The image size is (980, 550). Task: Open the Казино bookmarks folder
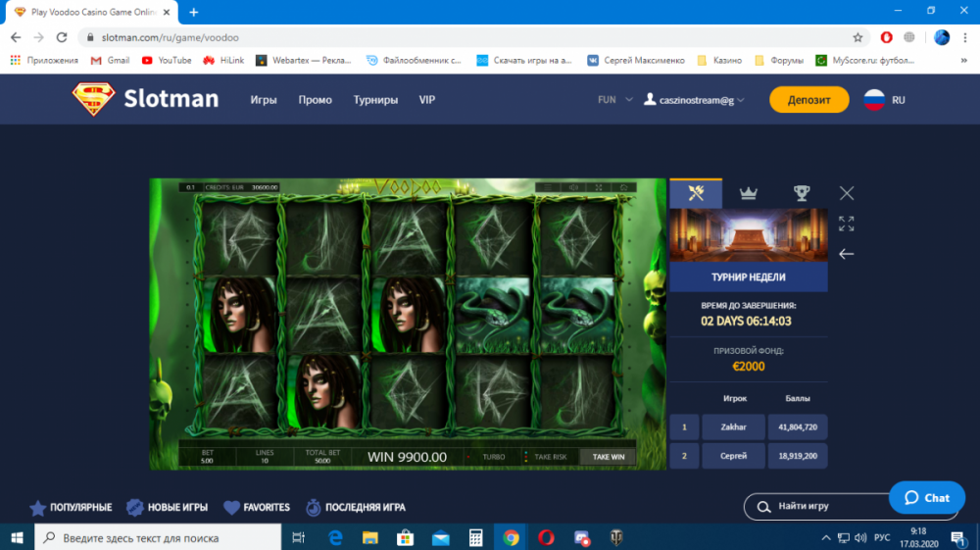click(x=719, y=61)
